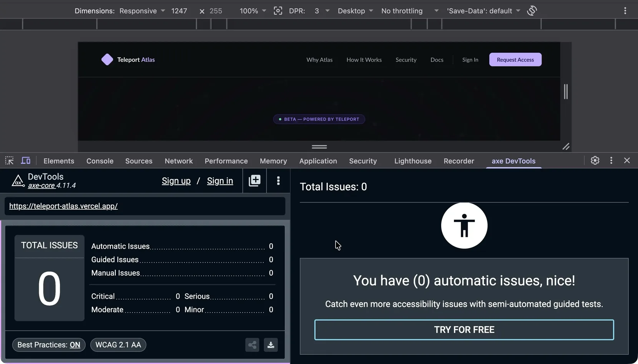Open the axe-core version link
638x364 pixels.
coord(42,185)
